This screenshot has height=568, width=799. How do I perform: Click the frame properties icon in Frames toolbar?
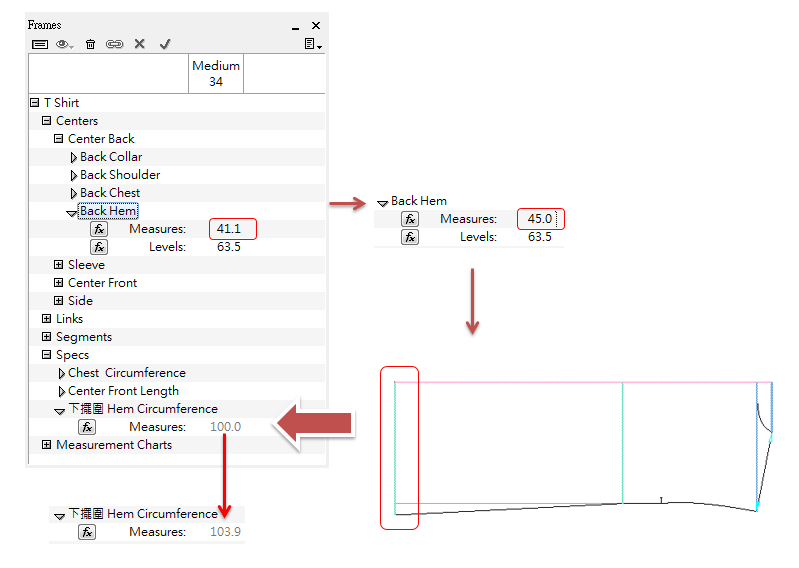(x=40, y=44)
